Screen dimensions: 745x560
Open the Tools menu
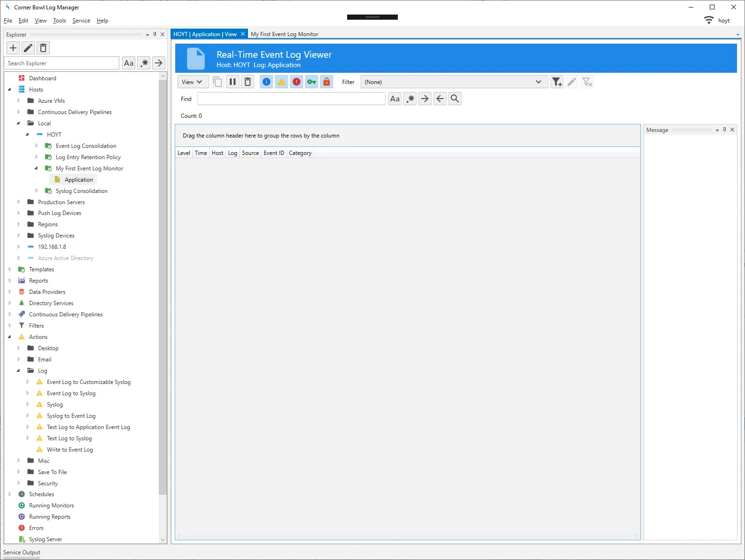[x=59, y=21]
